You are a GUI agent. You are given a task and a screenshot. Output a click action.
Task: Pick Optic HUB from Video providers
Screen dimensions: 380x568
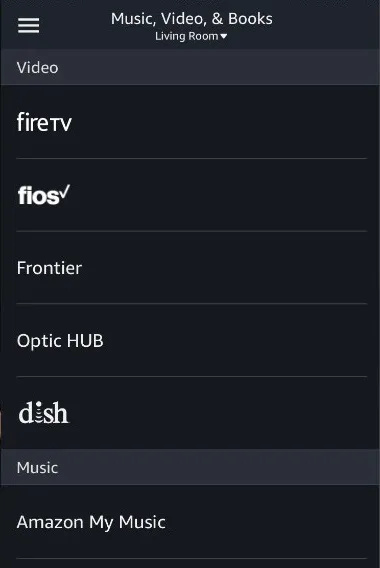192,340
